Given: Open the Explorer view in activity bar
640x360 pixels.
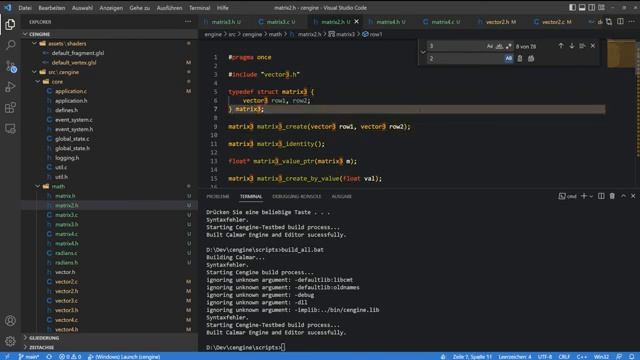Looking at the screenshot, I should click(10, 24).
